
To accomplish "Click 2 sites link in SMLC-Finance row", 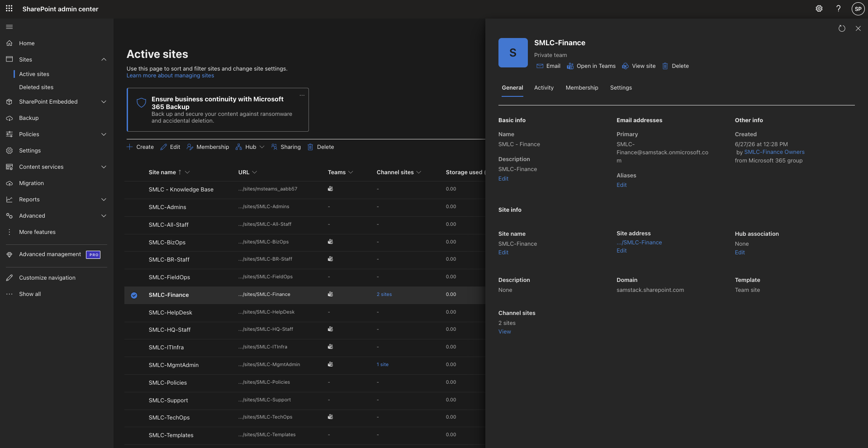I will 384,295.
